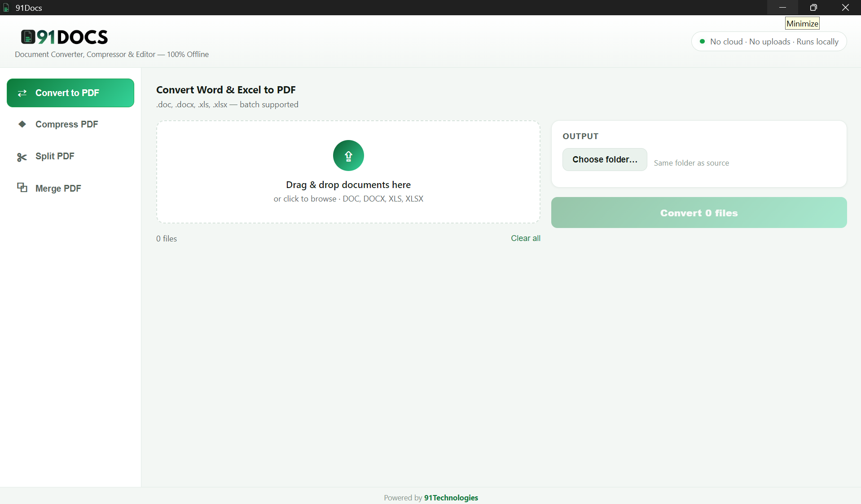Click the '0 files' counter text
This screenshot has height=504, width=861.
(x=167, y=239)
